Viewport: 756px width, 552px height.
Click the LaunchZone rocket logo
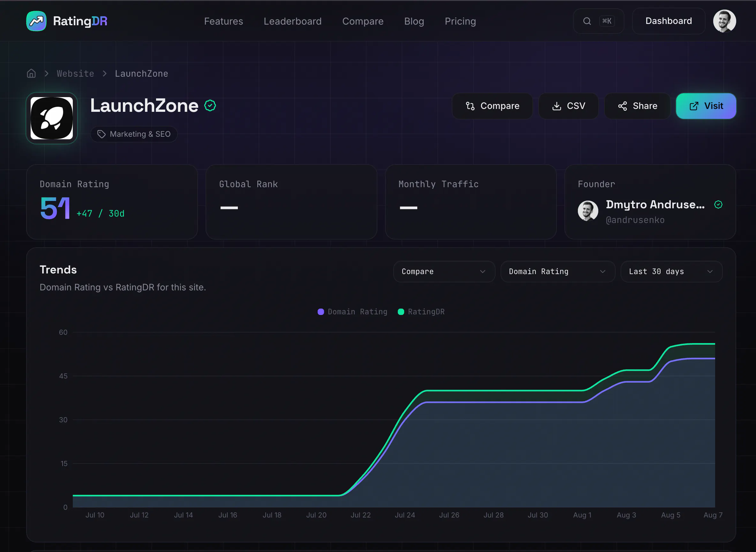[x=52, y=118]
